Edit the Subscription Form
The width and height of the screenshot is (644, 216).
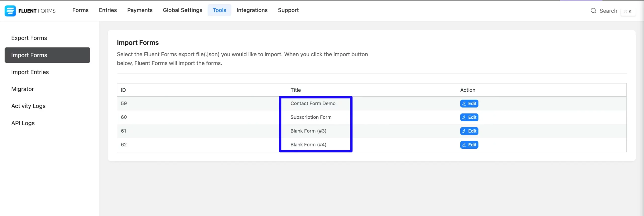click(469, 117)
